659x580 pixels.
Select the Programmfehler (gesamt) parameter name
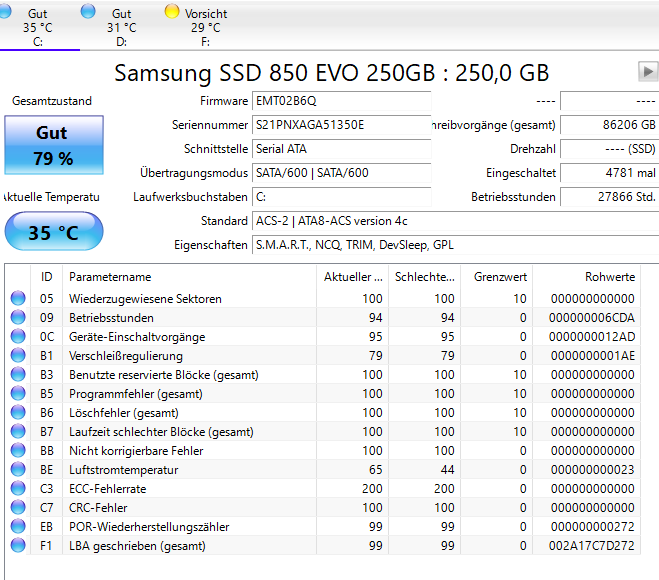[x=136, y=394]
